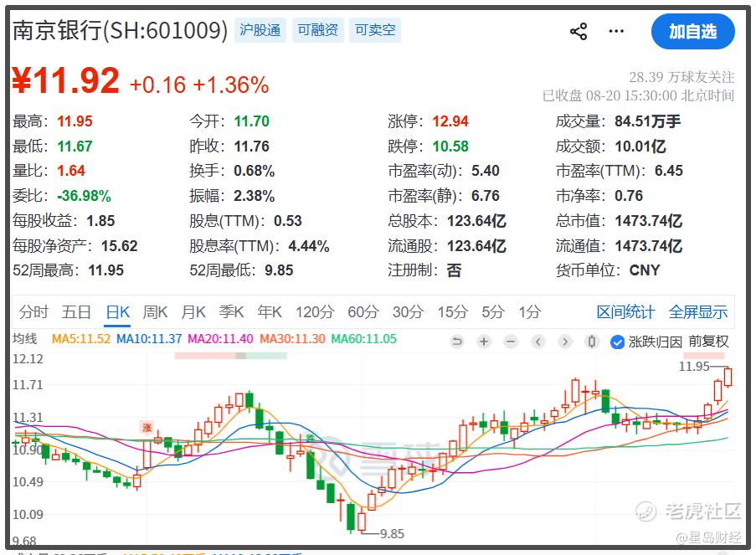
Task: Open the 季K tab
Action: click(231, 312)
